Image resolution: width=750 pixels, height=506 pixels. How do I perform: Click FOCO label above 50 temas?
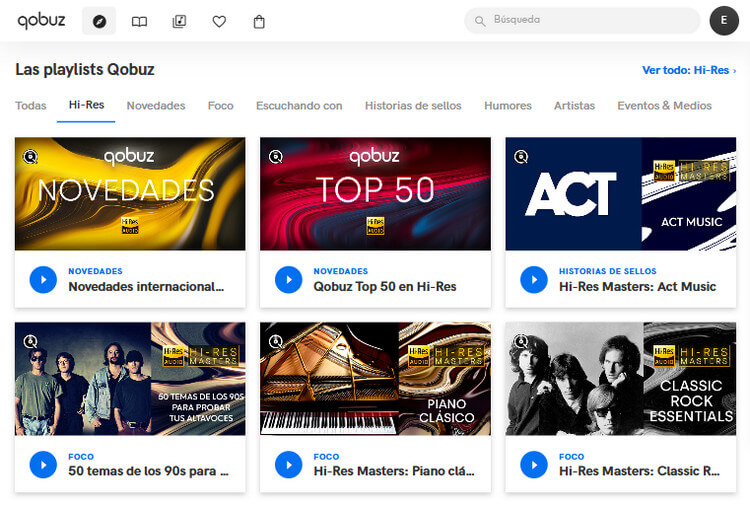81,457
